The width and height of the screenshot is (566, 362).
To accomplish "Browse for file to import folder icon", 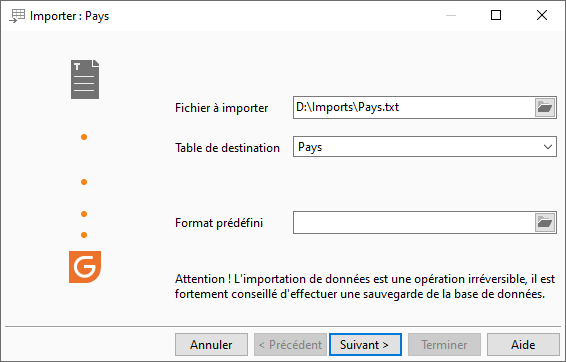I will [545, 107].
